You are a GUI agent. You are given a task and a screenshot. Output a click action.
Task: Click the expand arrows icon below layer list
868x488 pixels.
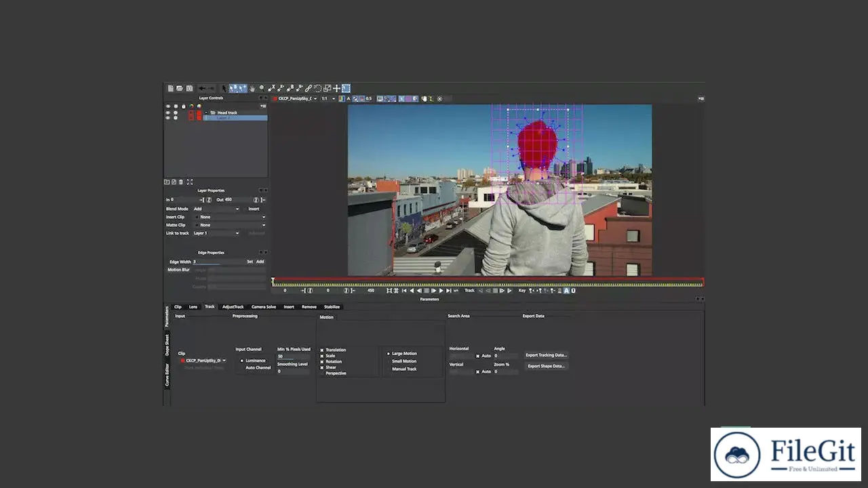pos(189,182)
